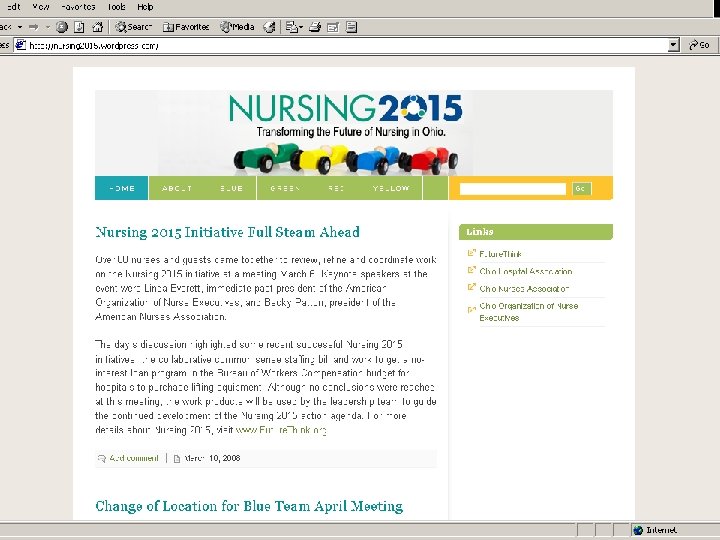The width and height of the screenshot is (720, 540).
Task: Click the Links sidebar heading
Action: click(536, 232)
